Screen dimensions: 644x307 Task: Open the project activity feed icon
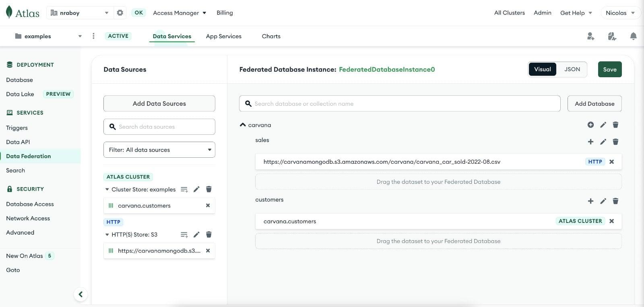click(x=612, y=36)
